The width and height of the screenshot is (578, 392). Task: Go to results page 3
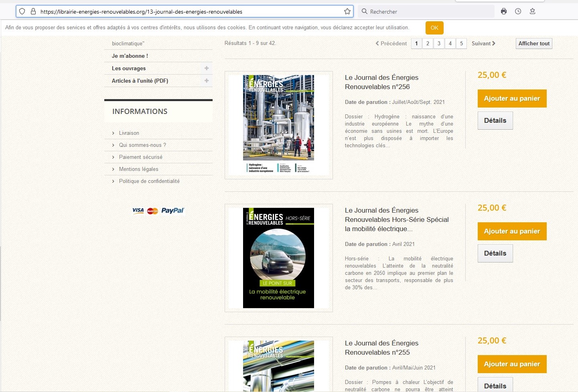pos(439,43)
